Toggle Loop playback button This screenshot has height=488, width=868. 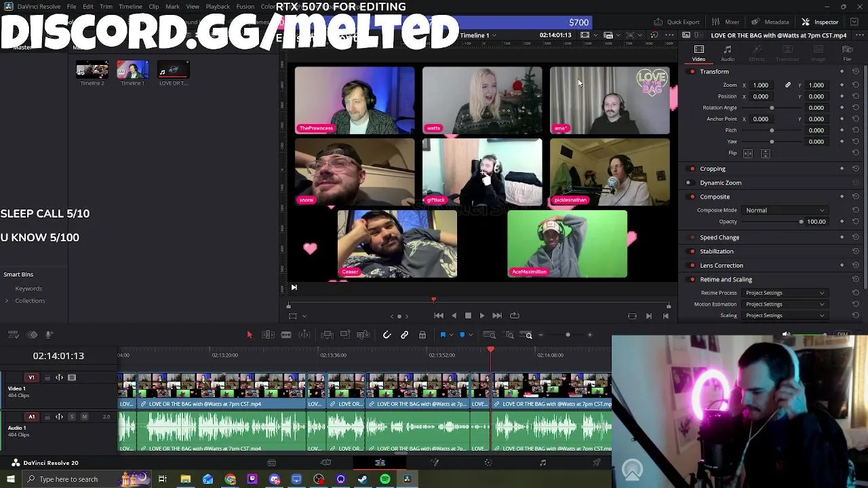pyautogui.click(x=515, y=316)
